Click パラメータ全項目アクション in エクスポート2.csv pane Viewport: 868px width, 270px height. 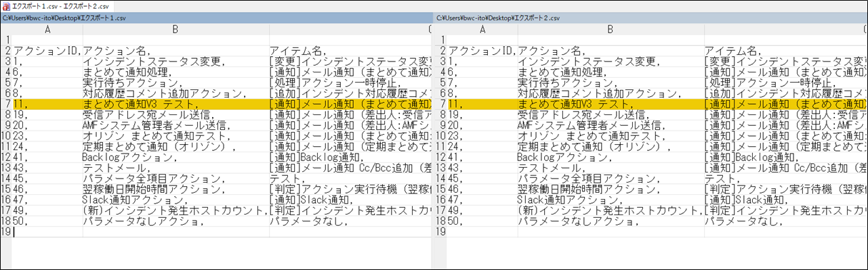pos(590,179)
